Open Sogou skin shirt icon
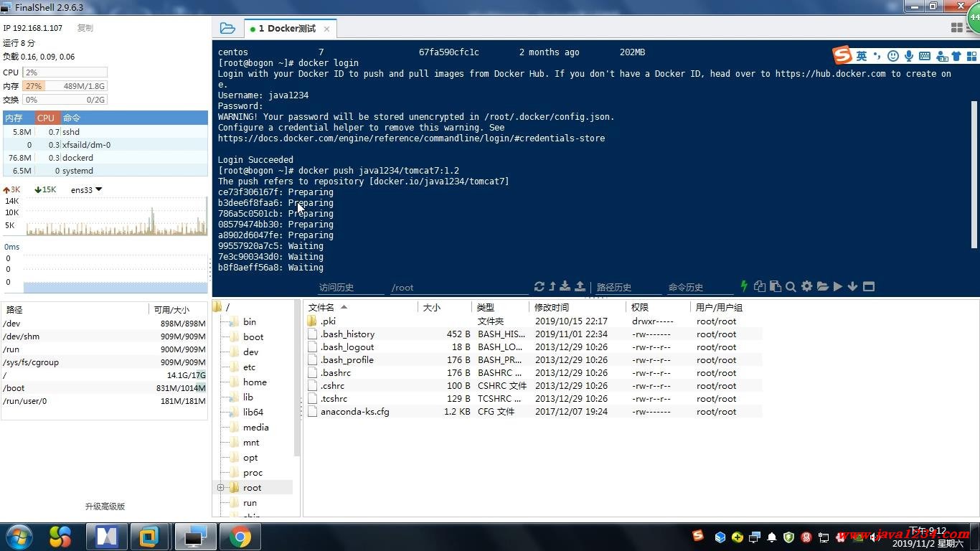Viewport: 980px width, 551px height. tap(956, 56)
